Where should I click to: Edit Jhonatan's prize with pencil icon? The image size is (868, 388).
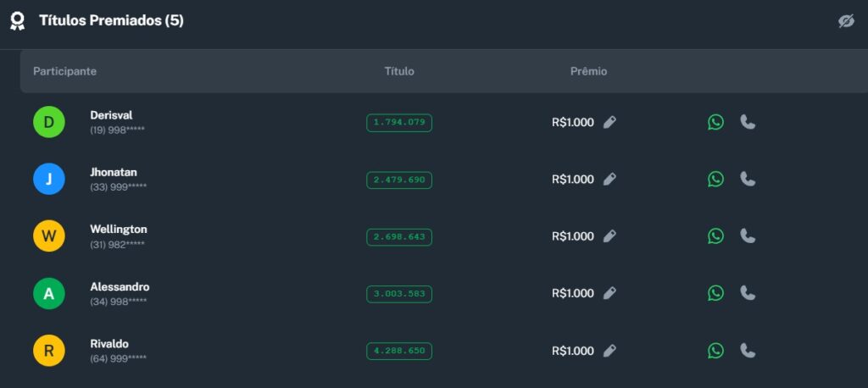pos(609,179)
